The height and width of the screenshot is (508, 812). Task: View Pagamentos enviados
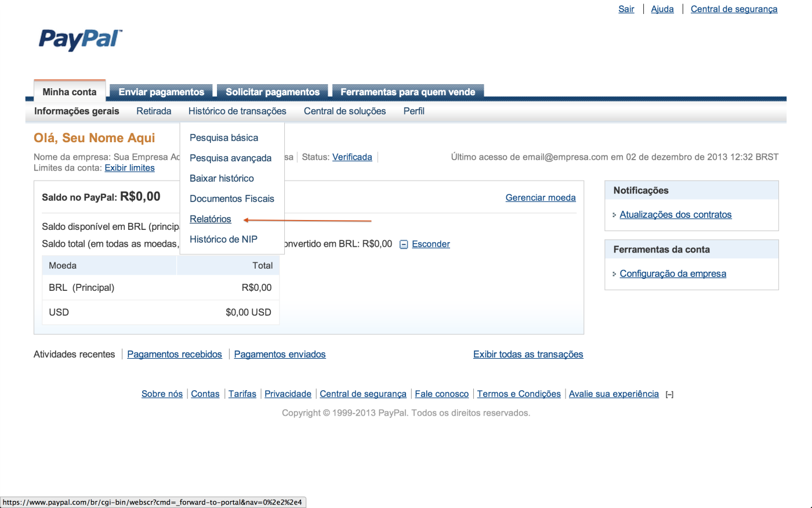(x=280, y=354)
